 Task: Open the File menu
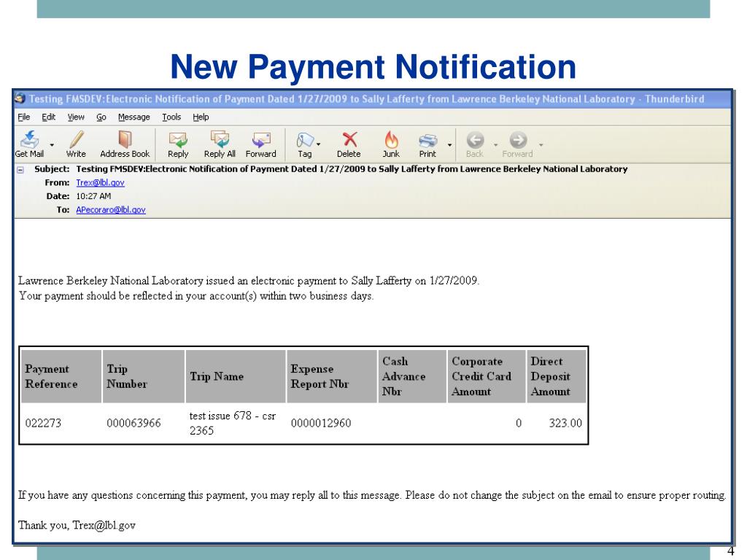tap(24, 117)
